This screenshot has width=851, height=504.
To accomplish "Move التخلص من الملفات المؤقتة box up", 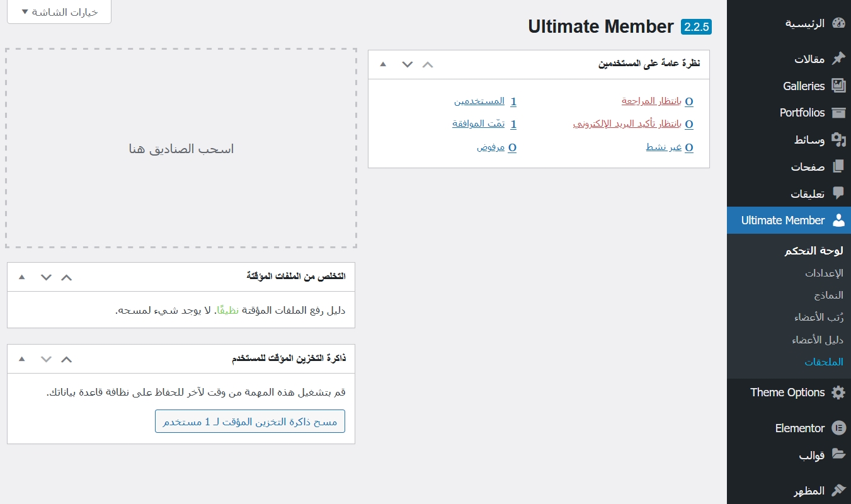I will (x=66, y=277).
